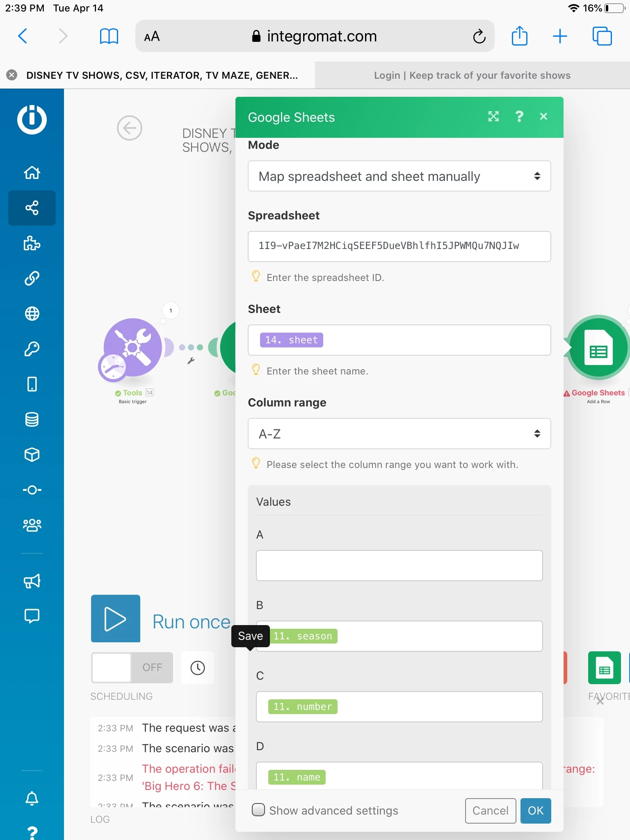Click the column B season field
Image resolution: width=630 pixels, height=840 pixels.
click(x=399, y=636)
